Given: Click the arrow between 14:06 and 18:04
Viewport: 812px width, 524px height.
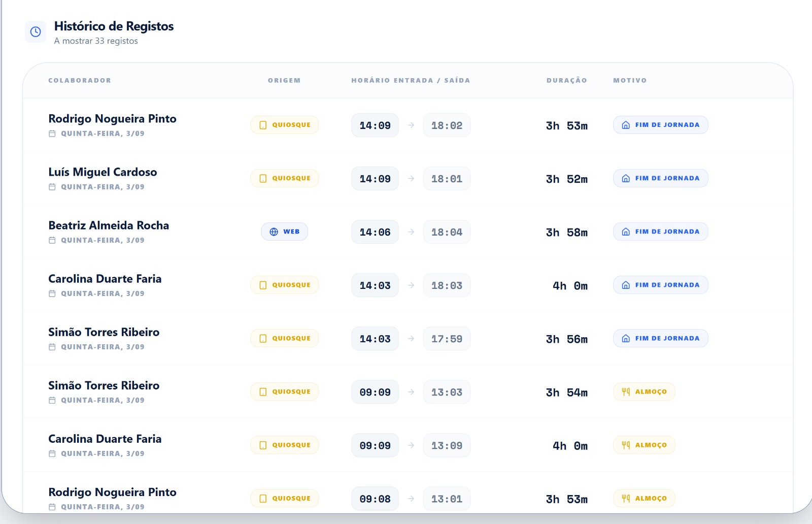Looking at the screenshot, I should 411,232.
